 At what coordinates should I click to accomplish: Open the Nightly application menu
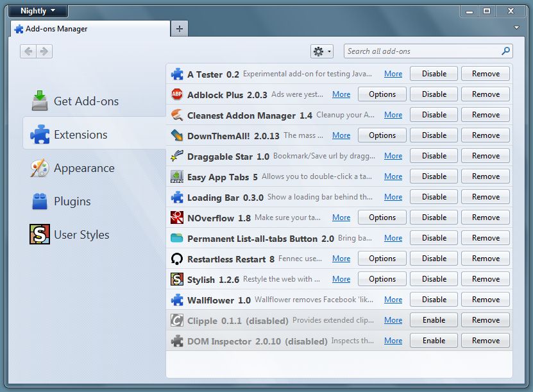37,10
